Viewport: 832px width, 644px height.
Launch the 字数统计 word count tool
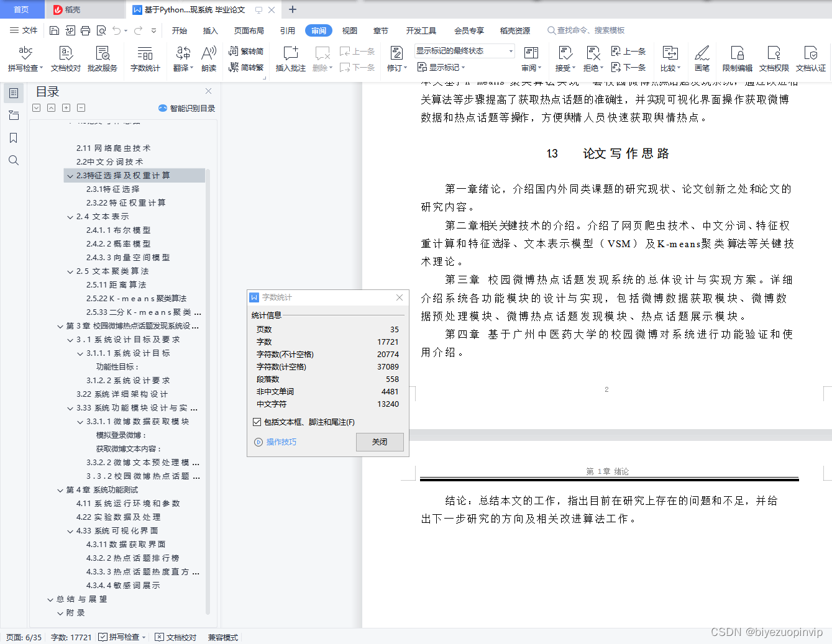pyautogui.click(x=145, y=58)
